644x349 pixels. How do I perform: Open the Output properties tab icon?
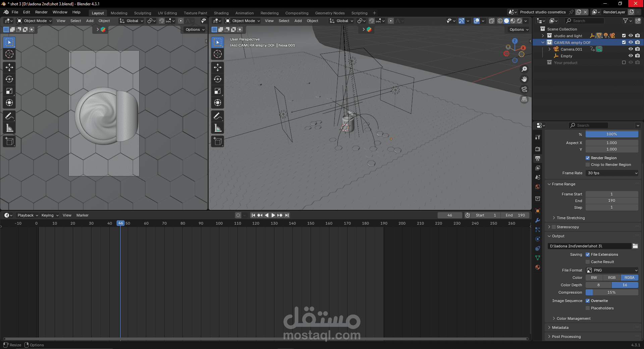pyautogui.click(x=538, y=158)
